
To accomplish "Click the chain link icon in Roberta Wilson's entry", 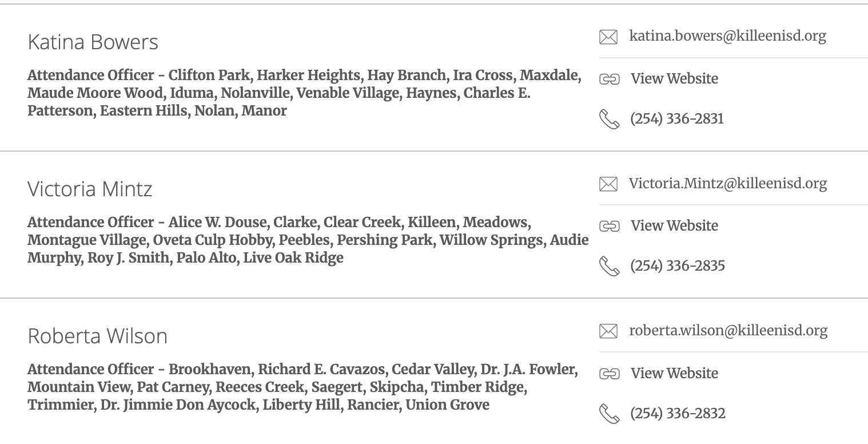I will coord(609,374).
